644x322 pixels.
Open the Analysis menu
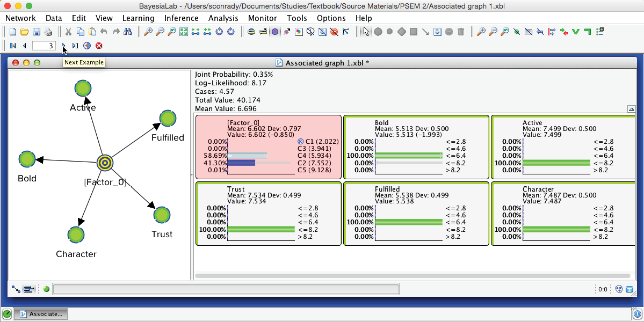tap(223, 18)
